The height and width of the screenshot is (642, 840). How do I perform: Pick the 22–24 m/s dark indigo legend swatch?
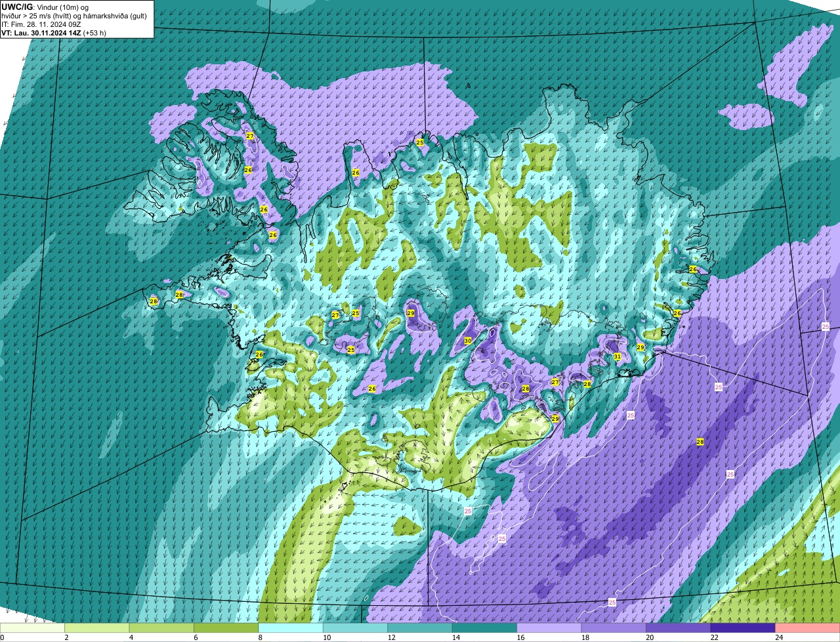pyautogui.click(x=743, y=628)
